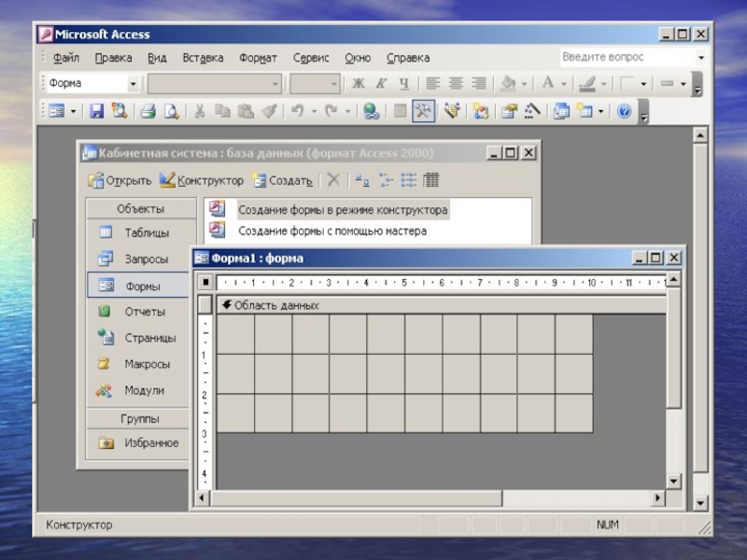This screenshot has width=747, height=560.
Task: Open the Undo history dropdown arrow
Action: click(x=314, y=111)
